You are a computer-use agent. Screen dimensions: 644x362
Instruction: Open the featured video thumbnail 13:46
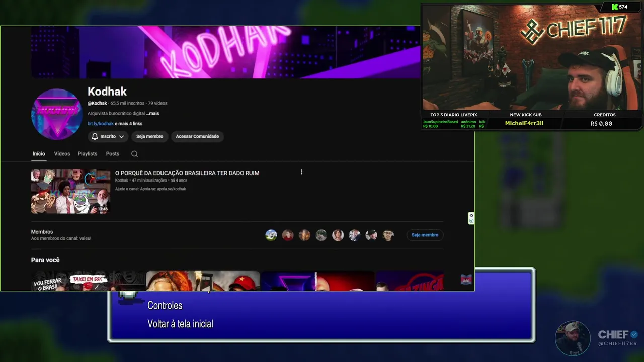(70, 192)
